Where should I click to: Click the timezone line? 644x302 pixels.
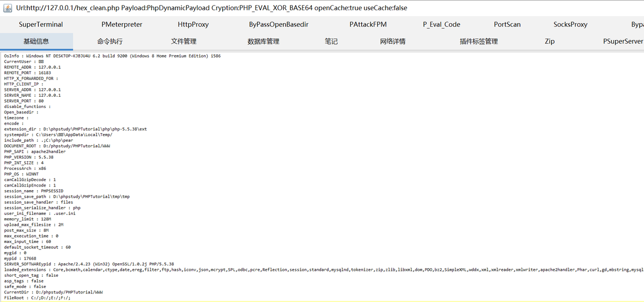click(x=16, y=118)
